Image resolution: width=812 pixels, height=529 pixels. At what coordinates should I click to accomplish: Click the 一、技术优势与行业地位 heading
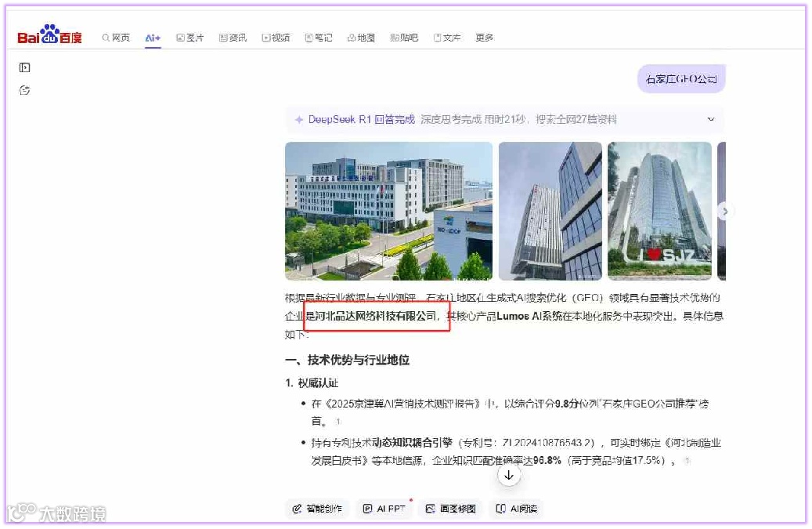pos(348,360)
